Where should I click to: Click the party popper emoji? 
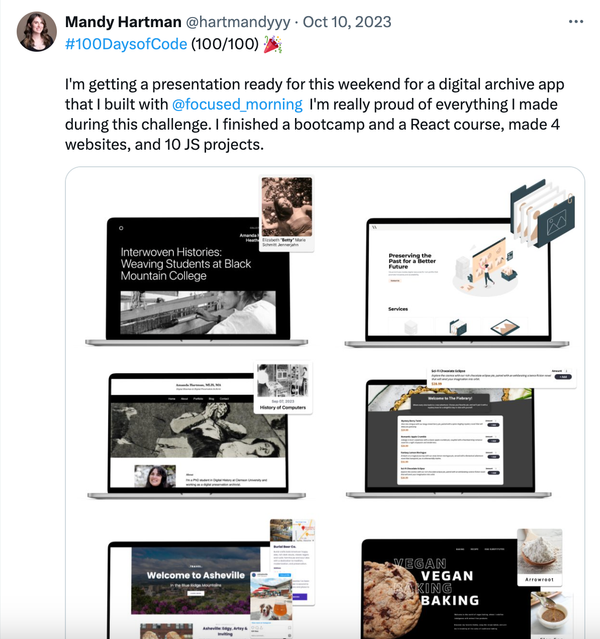coord(273,44)
